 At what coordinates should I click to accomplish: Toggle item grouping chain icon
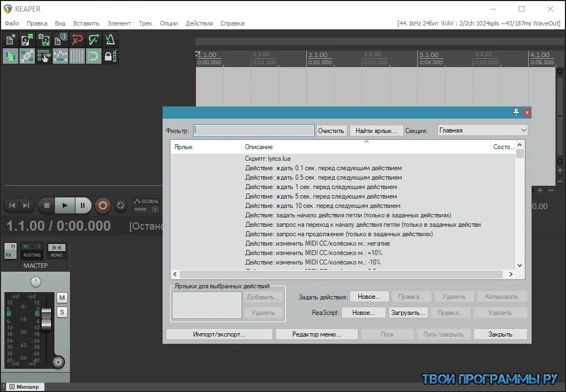click(27, 56)
